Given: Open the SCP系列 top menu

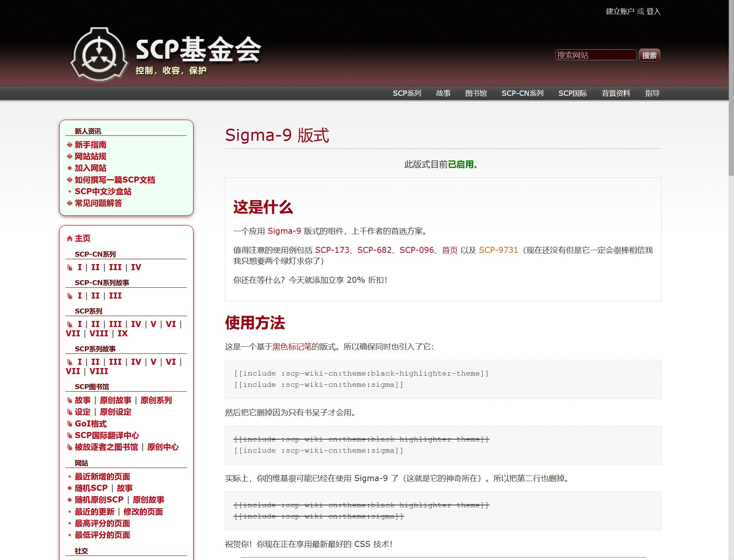Looking at the screenshot, I should (x=407, y=93).
